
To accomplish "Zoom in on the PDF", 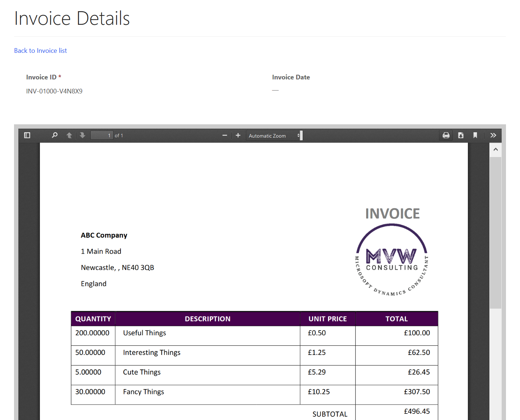I will (238, 135).
